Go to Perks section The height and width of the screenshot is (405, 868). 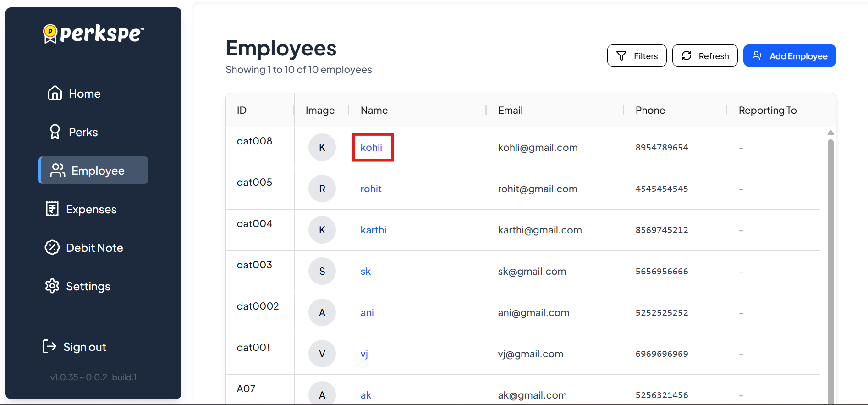click(73, 132)
